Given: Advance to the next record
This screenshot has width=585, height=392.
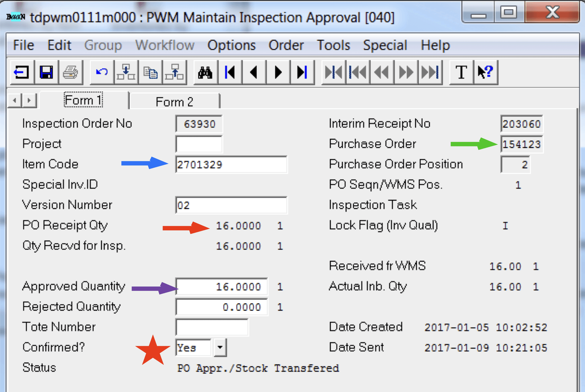Looking at the screenshot, I should click(x=277, y=72).
